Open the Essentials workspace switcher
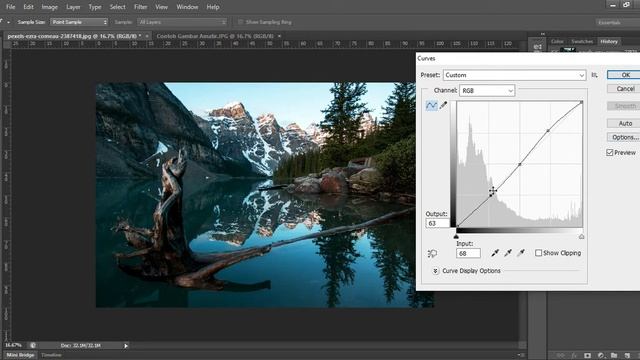 616,22
